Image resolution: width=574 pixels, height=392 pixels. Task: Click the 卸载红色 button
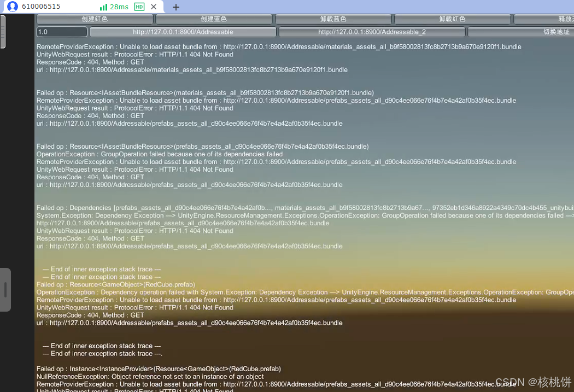click(x=453, y=19)
